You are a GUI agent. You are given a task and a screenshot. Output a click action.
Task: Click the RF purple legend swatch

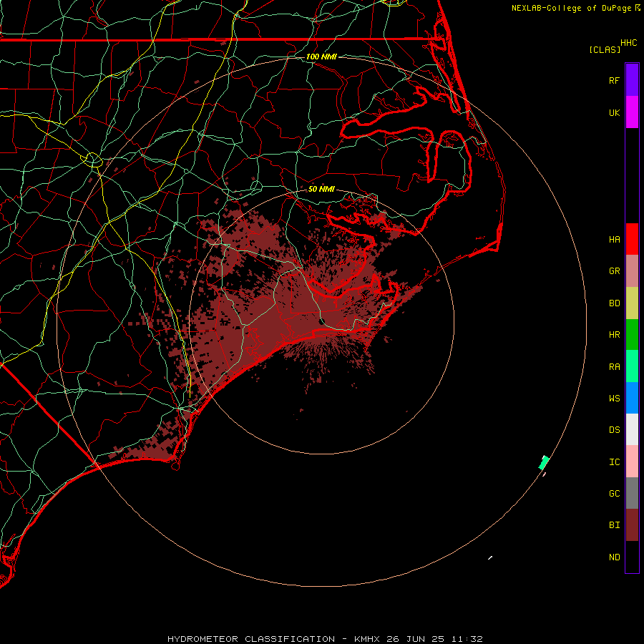tap(632, 80)
